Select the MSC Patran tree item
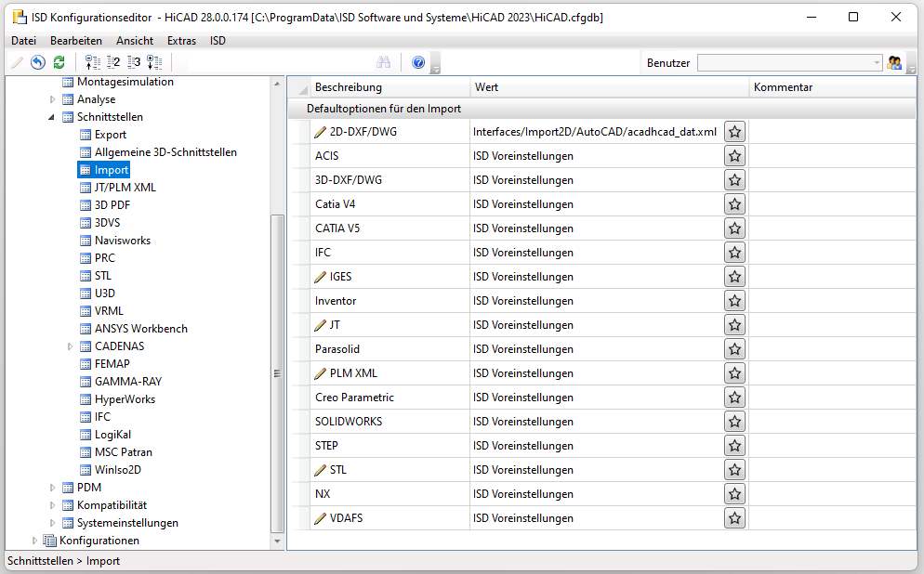924x574 pixels. (123, 452)
